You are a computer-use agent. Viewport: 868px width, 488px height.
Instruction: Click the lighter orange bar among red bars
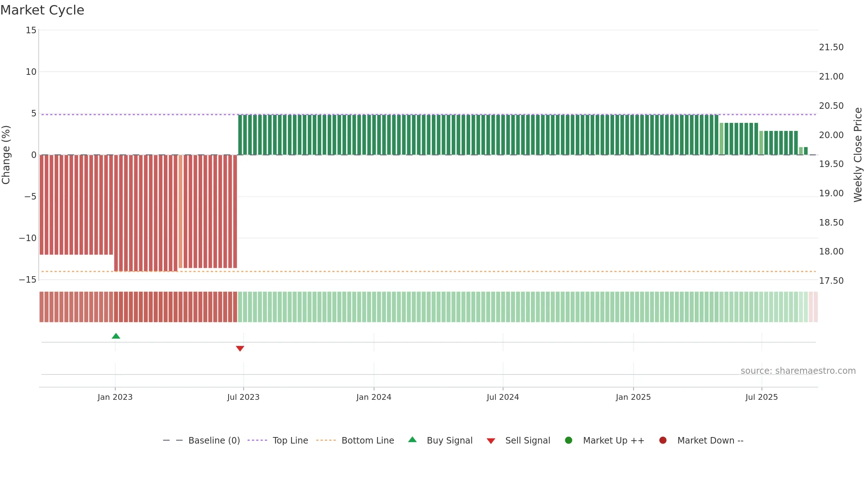tap(180, 211)
